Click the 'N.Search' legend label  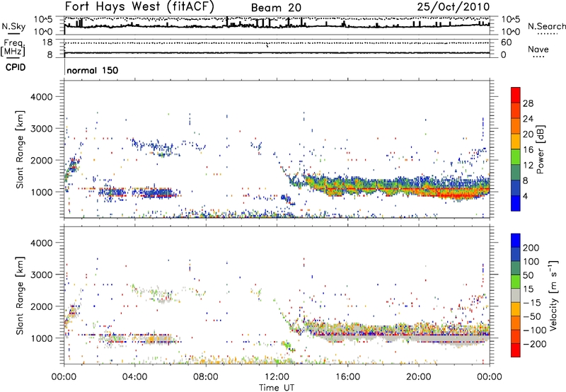[546, 26]
